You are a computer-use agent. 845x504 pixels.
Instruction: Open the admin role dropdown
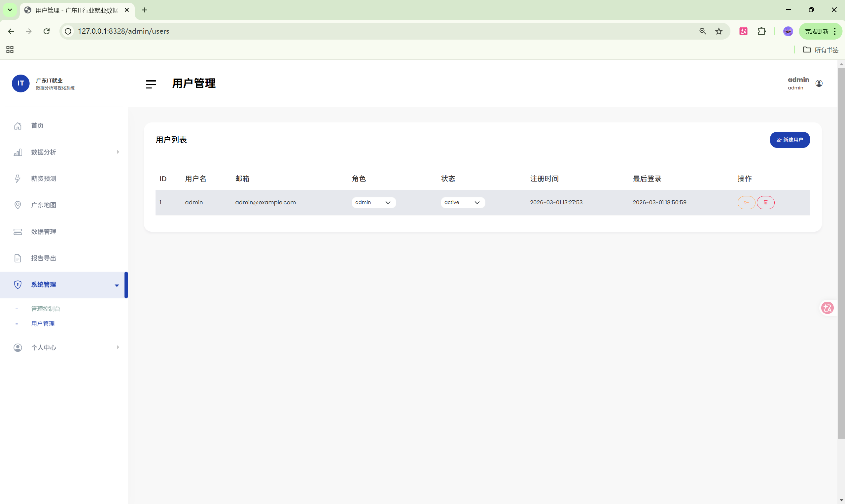pos(373,202)
